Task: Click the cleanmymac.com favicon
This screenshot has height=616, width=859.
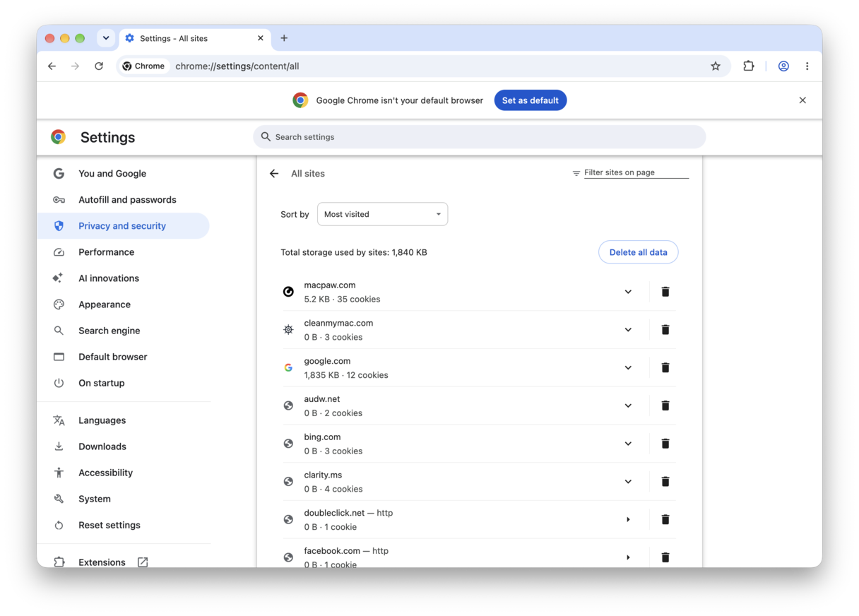Action: pos(288,330)
